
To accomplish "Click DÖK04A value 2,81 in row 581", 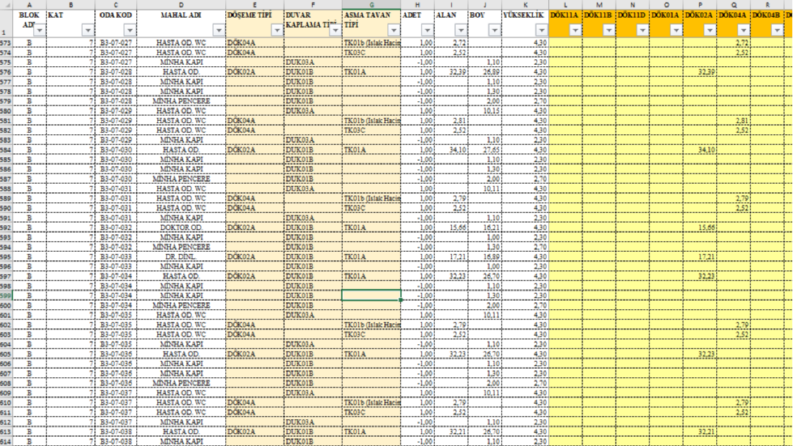I will point(734,120).
